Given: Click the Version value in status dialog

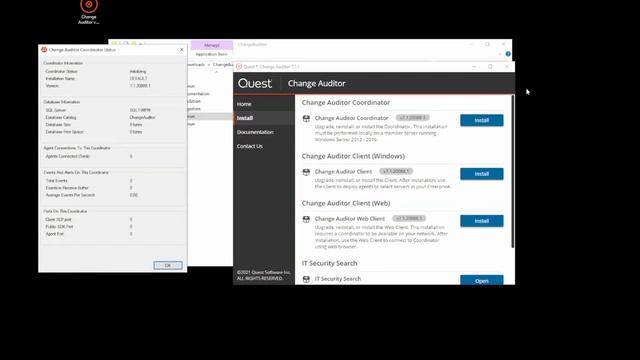Looking at the screenshot, I should tap(140, 86).
